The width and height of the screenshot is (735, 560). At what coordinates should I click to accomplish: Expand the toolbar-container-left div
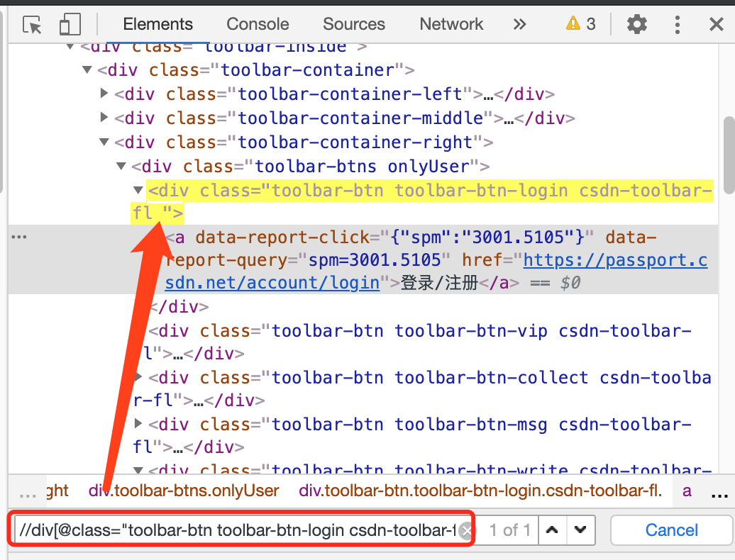coord(104,94)
